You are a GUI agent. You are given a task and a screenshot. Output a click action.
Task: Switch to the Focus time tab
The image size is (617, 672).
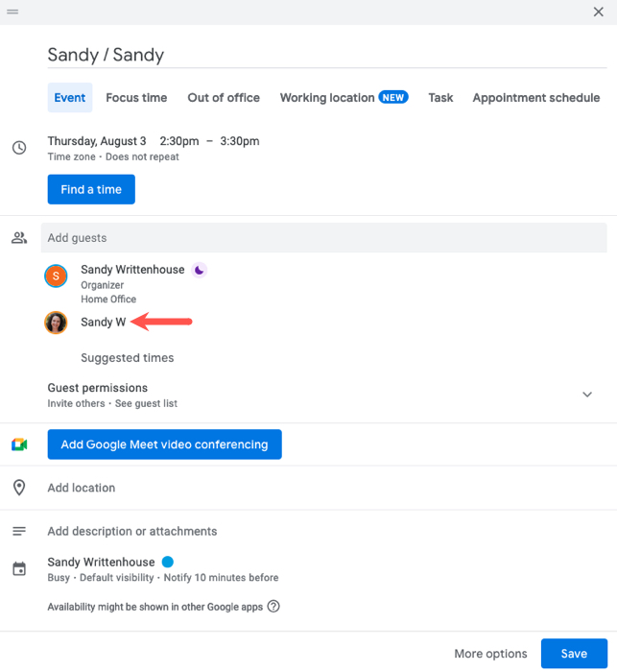136,98
